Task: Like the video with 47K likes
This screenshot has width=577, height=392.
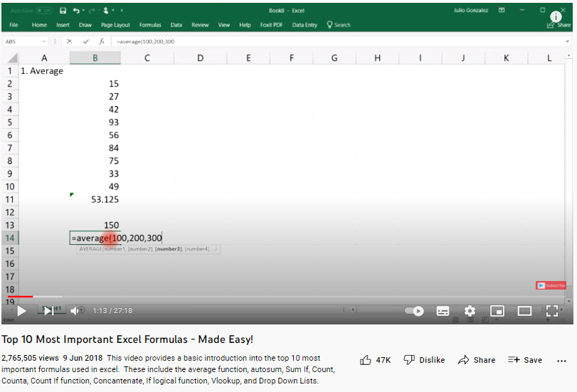Action: pos(375,360)
